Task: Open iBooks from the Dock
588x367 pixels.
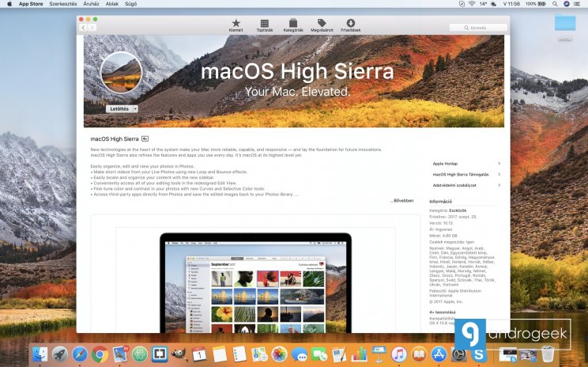Action: pyautogui.click(x=419, y=354)
